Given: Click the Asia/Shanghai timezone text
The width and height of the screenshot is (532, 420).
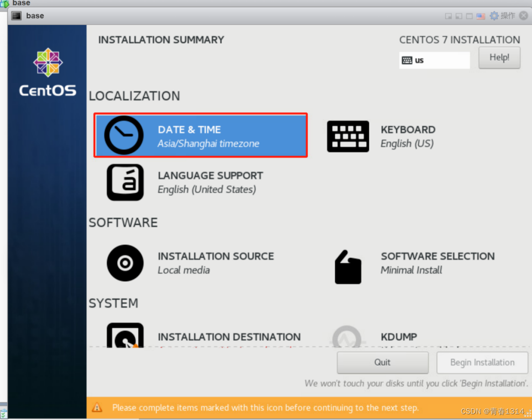Looking at the screenshot, I should point(208,144).
